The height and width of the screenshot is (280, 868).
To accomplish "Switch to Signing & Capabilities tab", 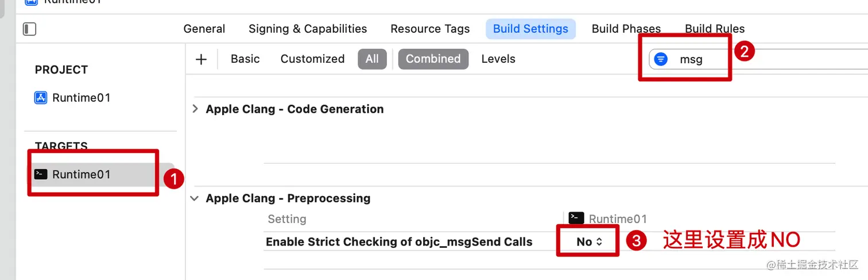I will tap(308, 29).
